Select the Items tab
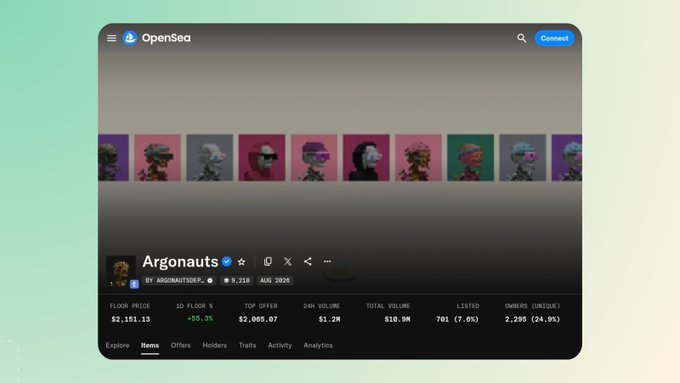Image resolution: width=680 pixels, height=383 pixels. 150,345
